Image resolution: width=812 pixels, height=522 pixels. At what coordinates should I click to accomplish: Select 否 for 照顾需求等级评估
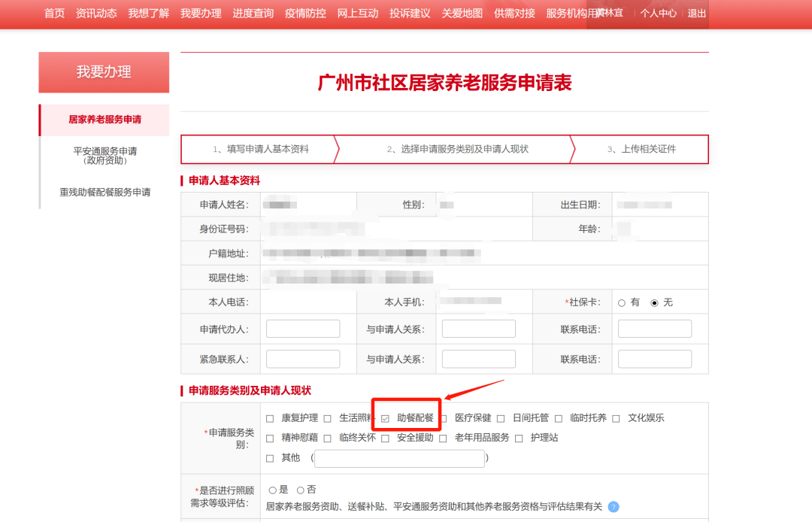coord(301,490)
